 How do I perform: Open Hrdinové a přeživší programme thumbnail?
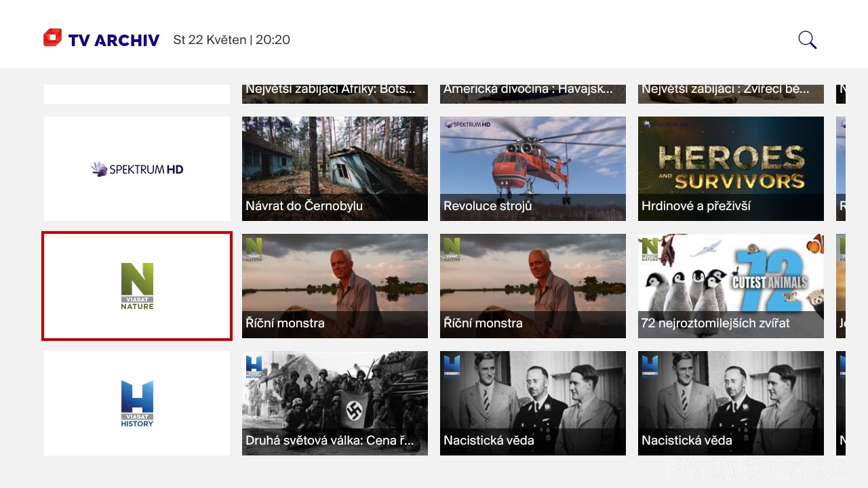click(x=731, y=169)
